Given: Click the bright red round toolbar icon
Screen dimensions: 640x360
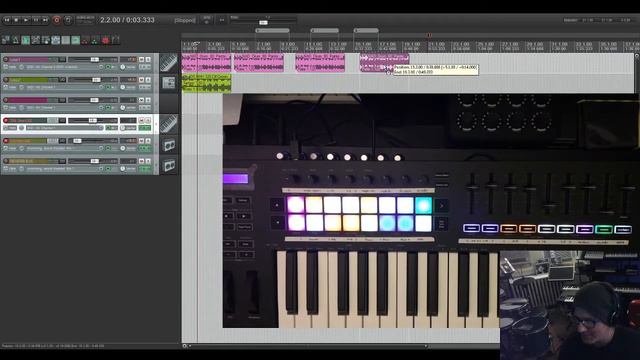Looking at the screenshot, I should [106, 40].
